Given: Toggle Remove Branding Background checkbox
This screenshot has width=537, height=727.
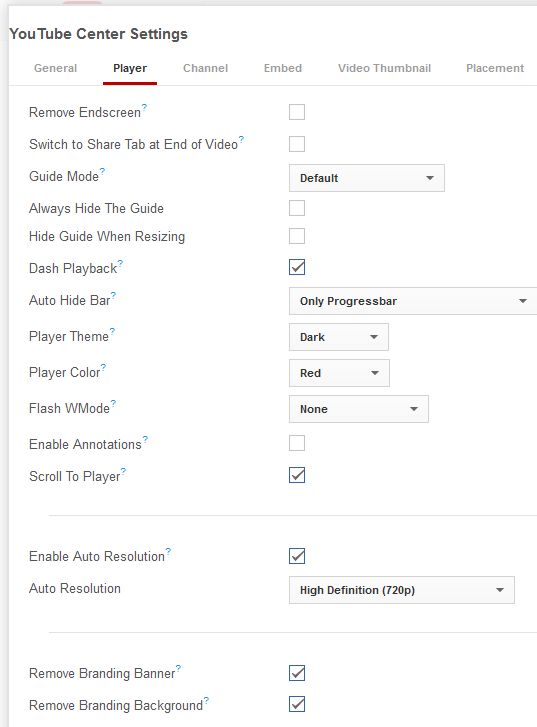Looking at the screenshot, I should click(x=297, y=704).
